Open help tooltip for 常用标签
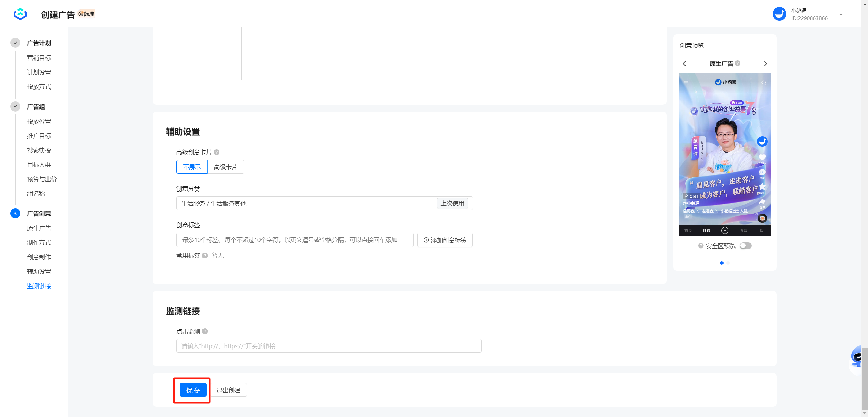Viewport: 868px width, 417px height. (205, 256)
